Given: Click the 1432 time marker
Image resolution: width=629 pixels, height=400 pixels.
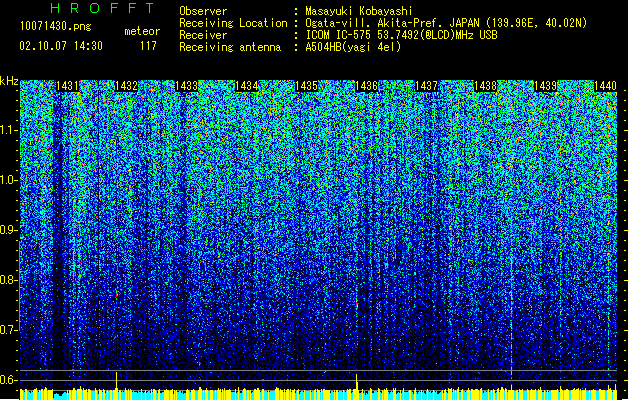Looking at the screenshot, I should [126, 86].
